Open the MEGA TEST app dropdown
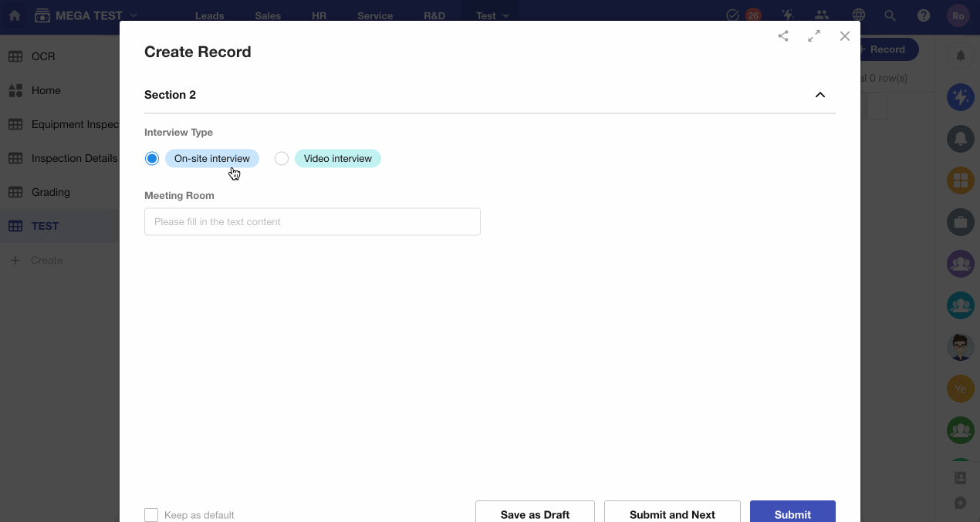 [133, 15]
